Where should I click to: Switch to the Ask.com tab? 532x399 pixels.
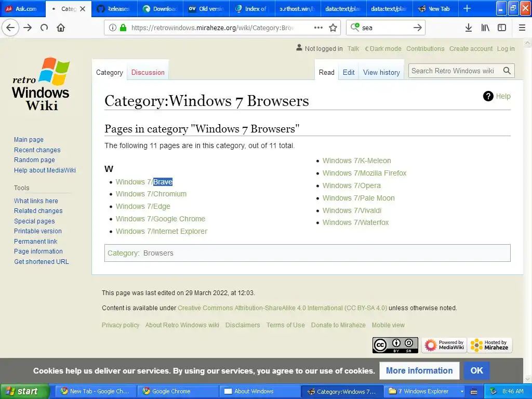pos(22,9)
